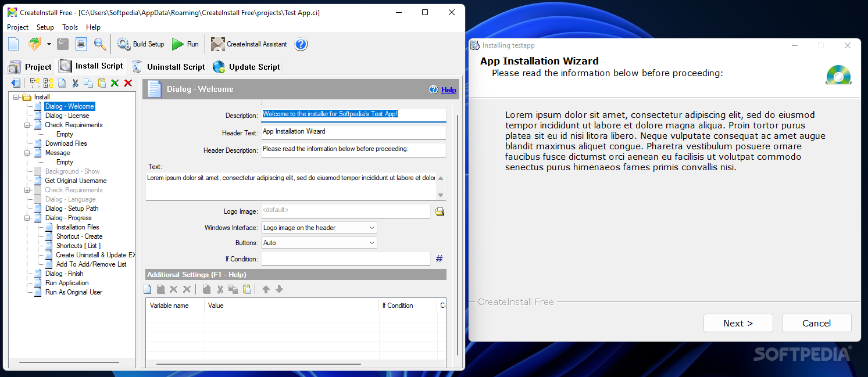Viewport: 868px width, 377px height.
Task: Select Installation Files in the tree
Action: coord(77,227)
